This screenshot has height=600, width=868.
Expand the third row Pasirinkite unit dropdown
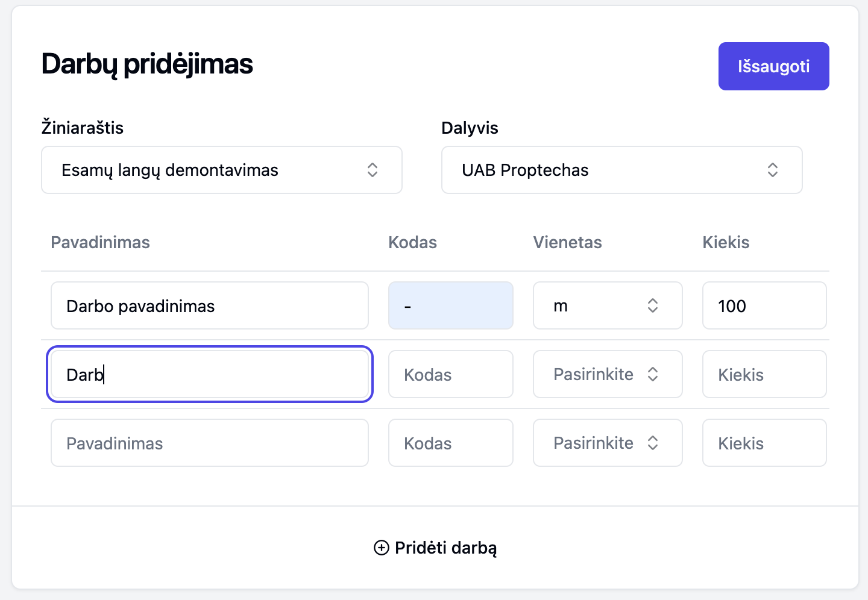click(607, 443)
